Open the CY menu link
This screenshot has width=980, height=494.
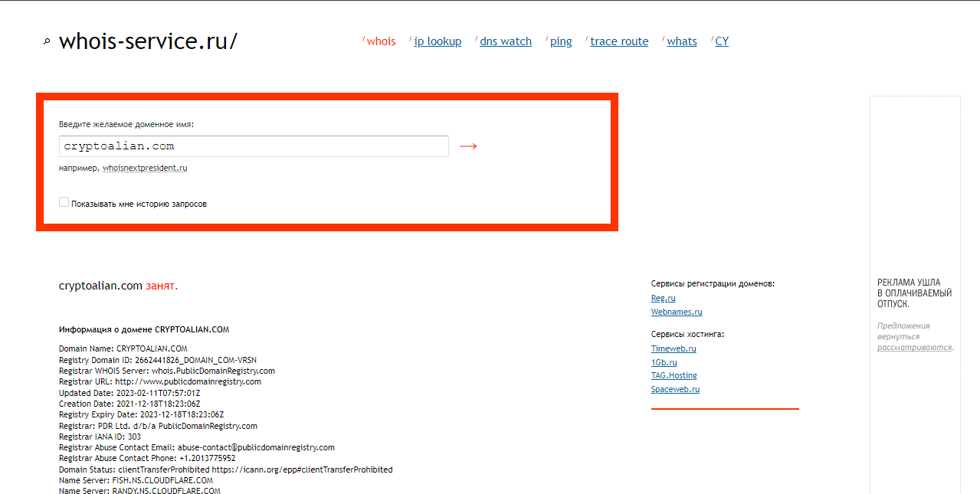722,41
